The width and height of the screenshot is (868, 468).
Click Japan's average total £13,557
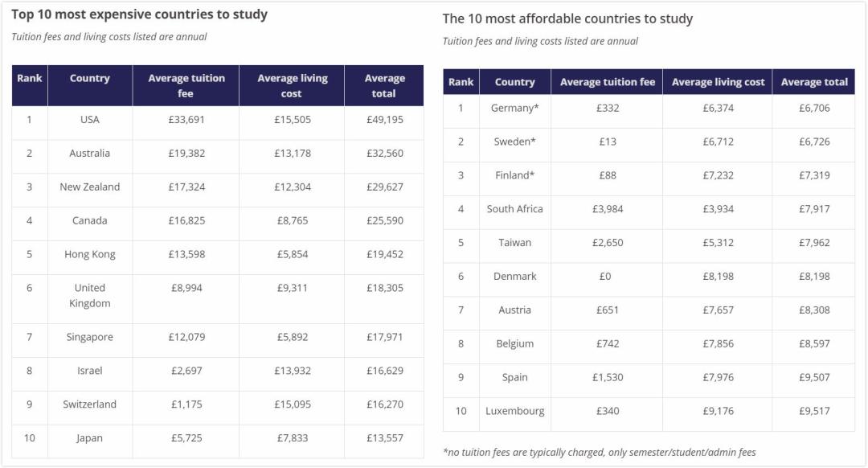[385, 438]
